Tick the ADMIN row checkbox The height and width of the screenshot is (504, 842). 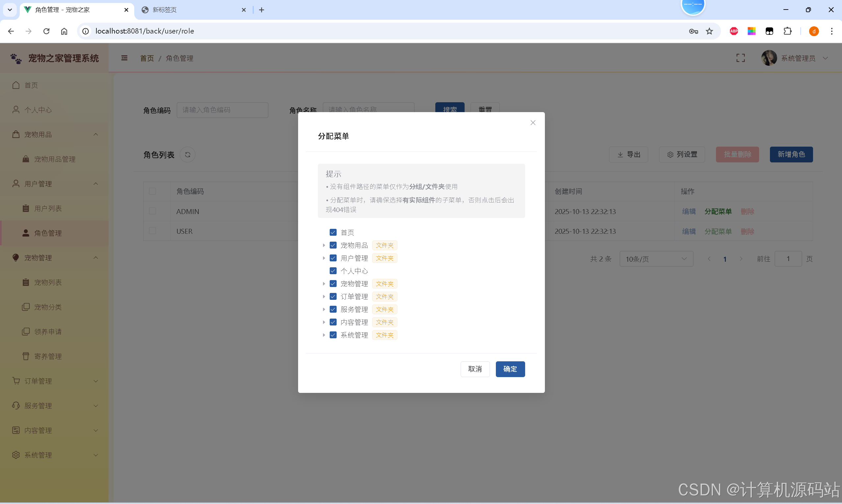coord(153,211)
